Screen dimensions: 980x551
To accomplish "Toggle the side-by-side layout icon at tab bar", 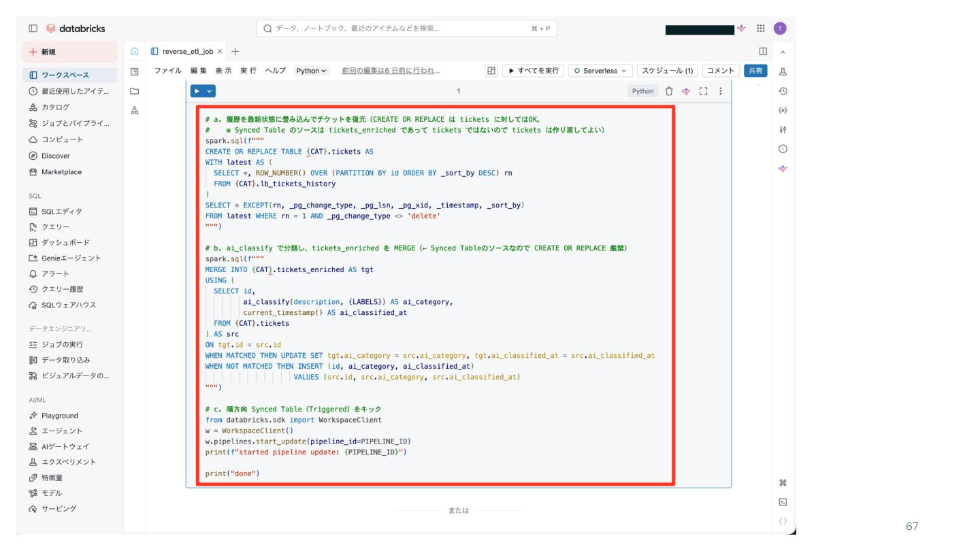I will pyautogui.click(x=763, y=51).
